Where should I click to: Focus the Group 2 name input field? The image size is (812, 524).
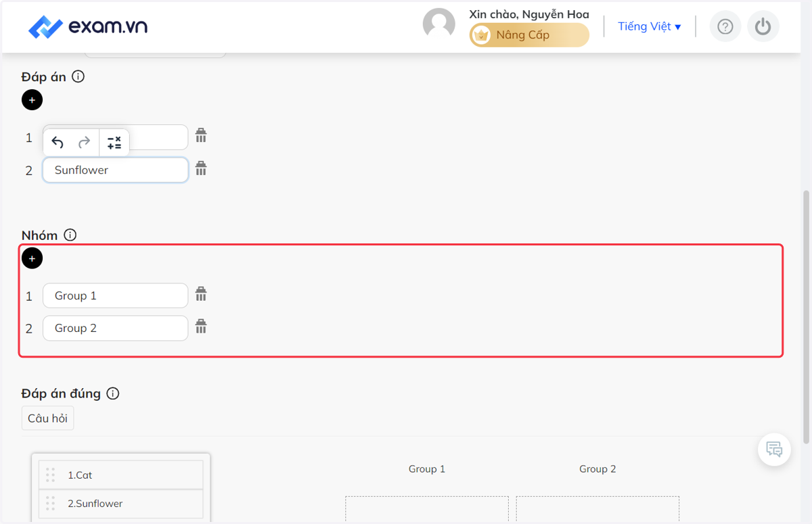[x=115, y=328]
